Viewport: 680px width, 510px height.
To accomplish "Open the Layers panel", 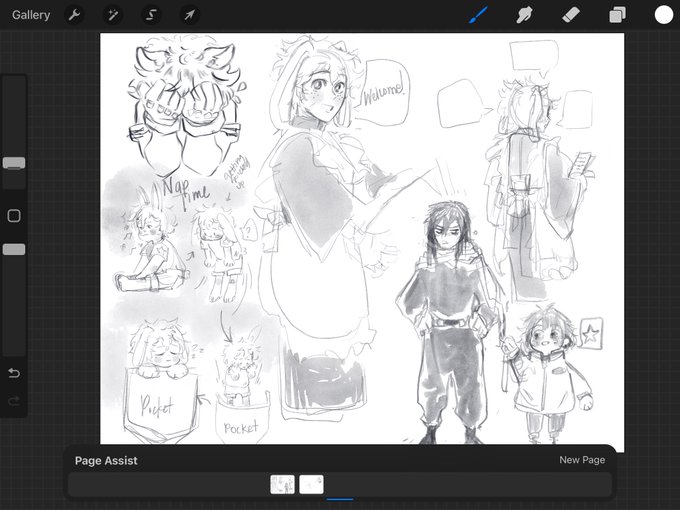I will 617,15.
